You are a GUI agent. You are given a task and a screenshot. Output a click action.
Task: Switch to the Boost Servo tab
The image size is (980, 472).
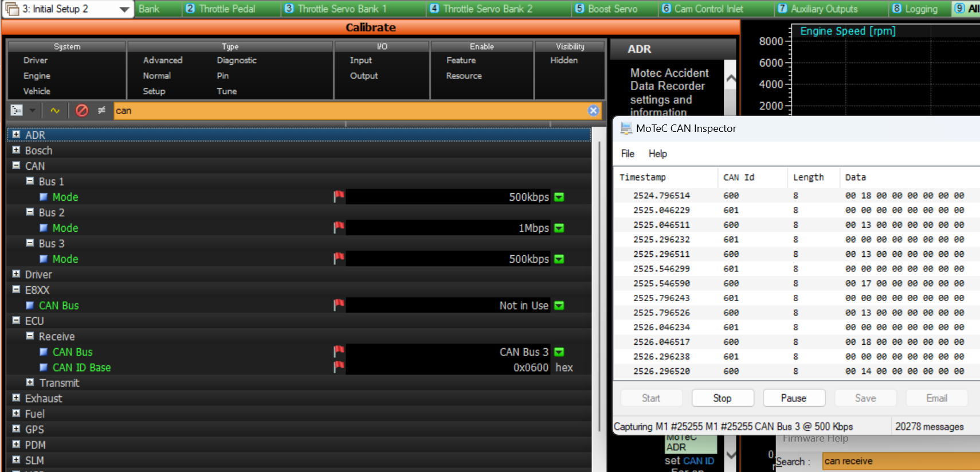(x=606, y=9)
